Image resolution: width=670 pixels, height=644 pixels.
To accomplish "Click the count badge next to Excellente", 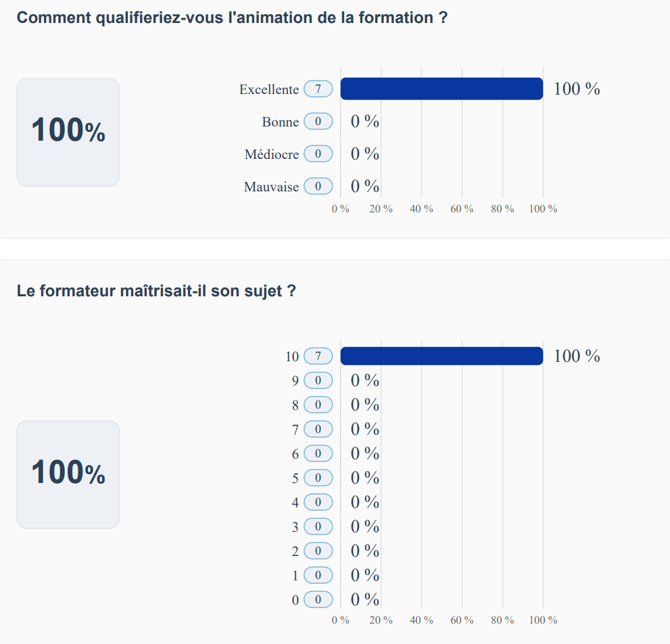I will click(x=318, y=89).
